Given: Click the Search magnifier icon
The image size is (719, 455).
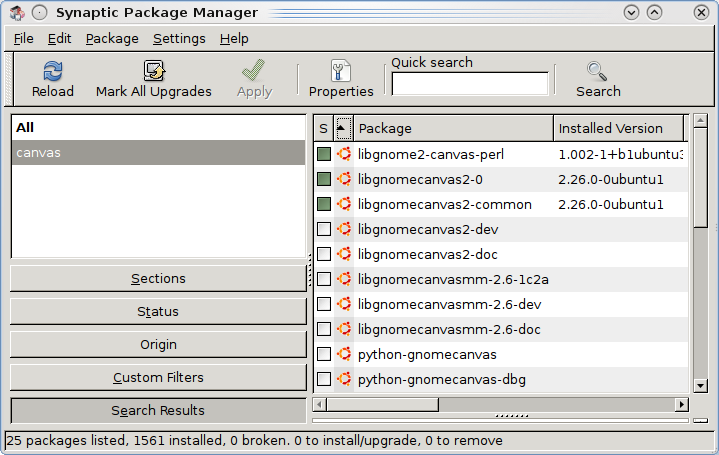Looking at the screenshot, I should (x=598, y=71).
